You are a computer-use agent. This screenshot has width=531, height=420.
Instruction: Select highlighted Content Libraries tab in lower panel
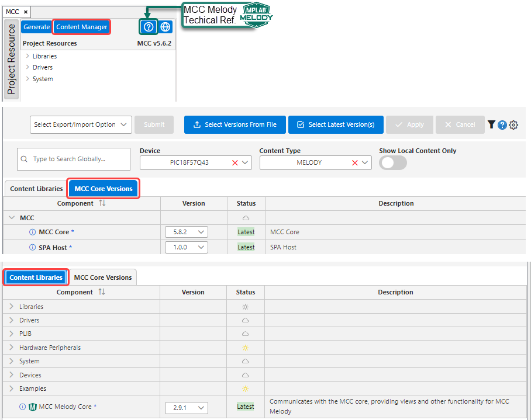(x=36, y=277)
